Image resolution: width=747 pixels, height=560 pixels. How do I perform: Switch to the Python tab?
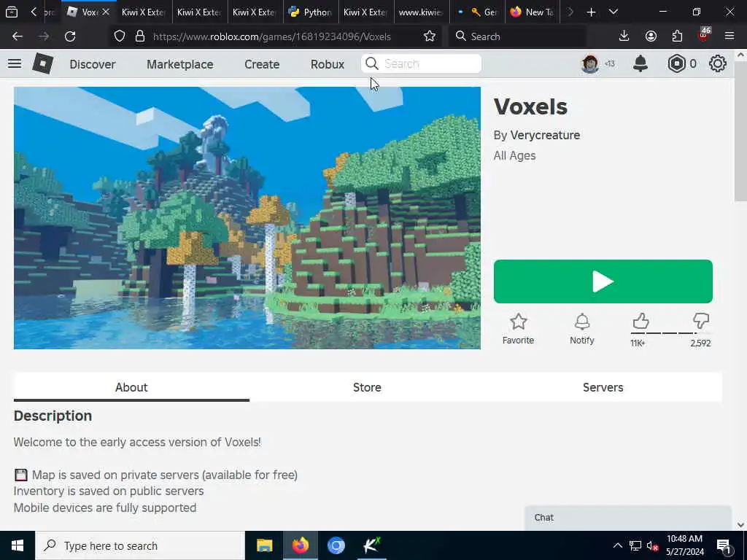point(311,12)
